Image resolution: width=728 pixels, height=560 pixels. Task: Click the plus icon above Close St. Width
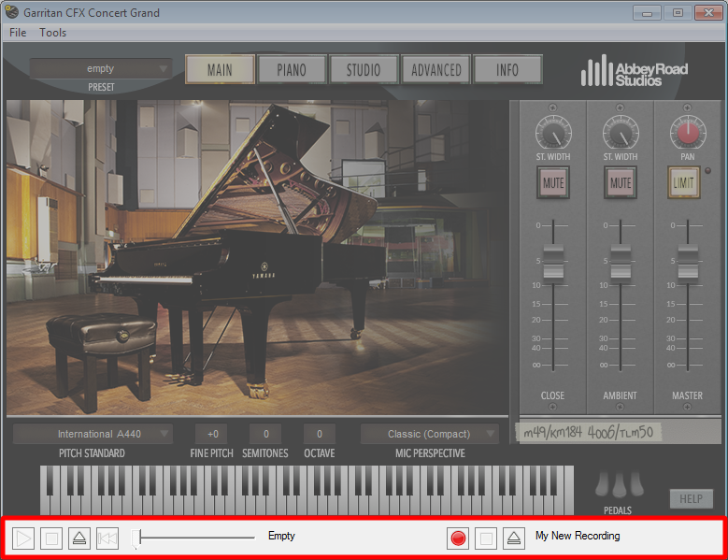tap(552, 108)
